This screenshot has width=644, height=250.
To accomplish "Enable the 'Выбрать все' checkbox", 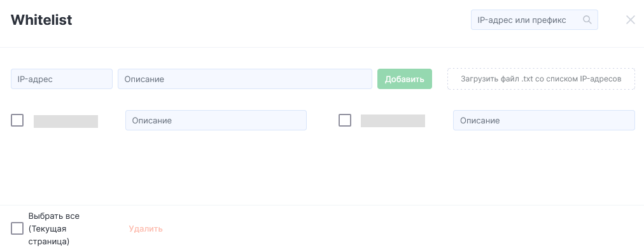I will pos(17,228).
